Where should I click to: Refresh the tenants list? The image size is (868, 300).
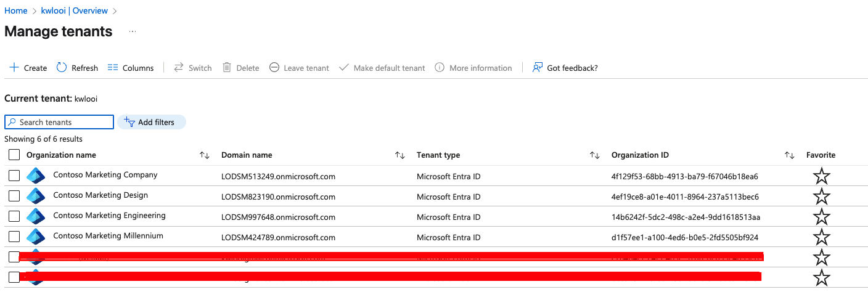tap(78, 68)
